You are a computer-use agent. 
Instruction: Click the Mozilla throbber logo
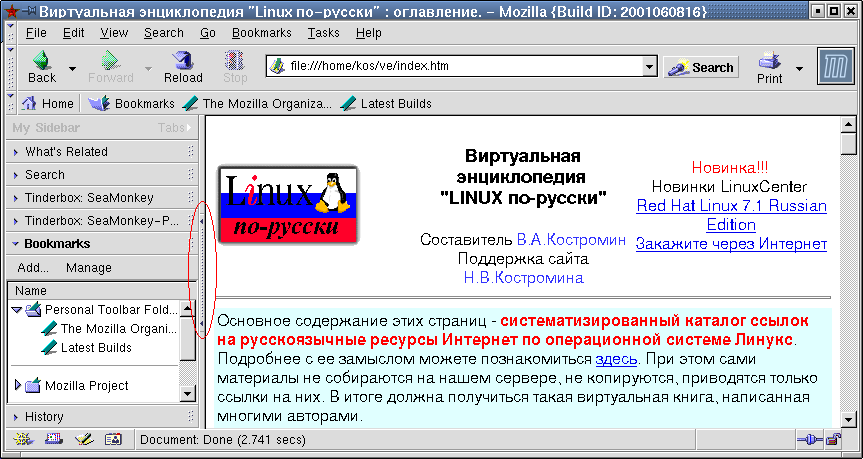point(831,67)
